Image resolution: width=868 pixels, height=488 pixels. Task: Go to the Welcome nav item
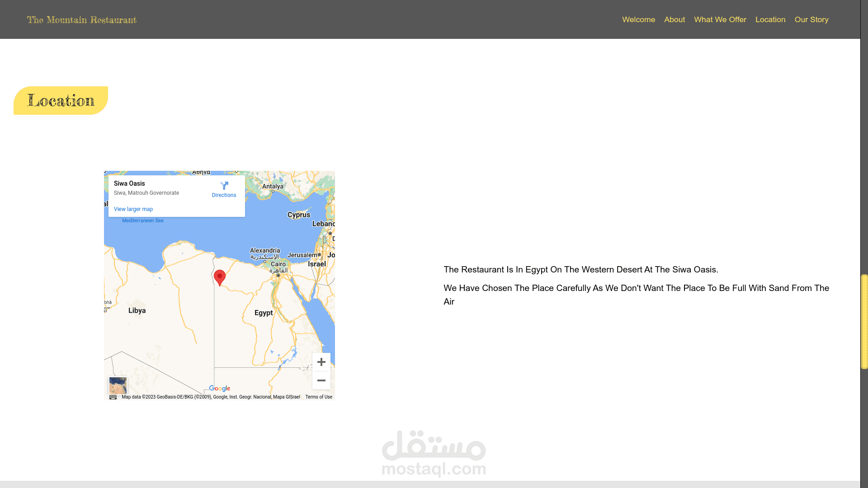click(x=638, y=19)
